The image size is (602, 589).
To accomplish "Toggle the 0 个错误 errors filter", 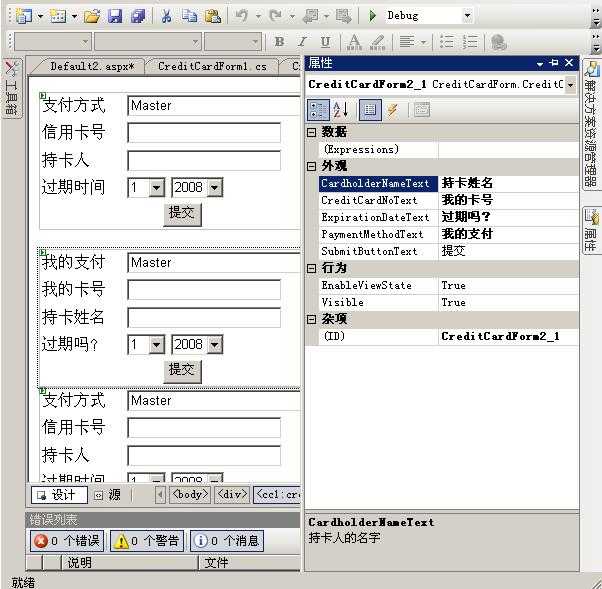I will coord(67,541).
